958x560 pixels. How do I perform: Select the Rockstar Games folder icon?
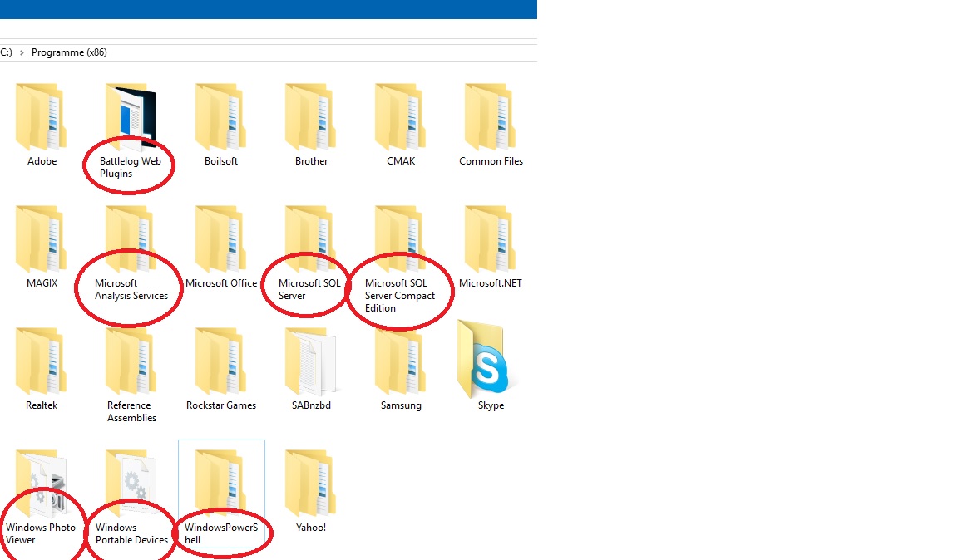click(220, 361)
